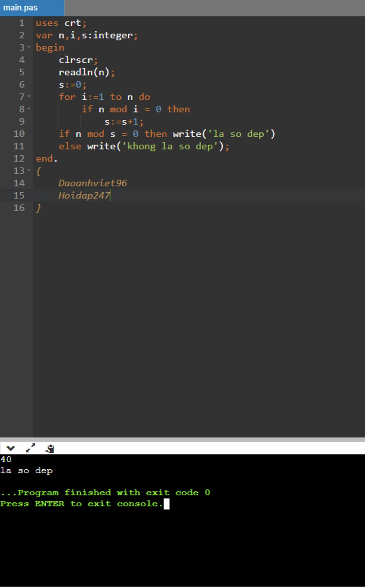365x588 pixels.
Task: Click the comment text Daoanhviet96
Action: pyautogui.click(x=93, y=183)
